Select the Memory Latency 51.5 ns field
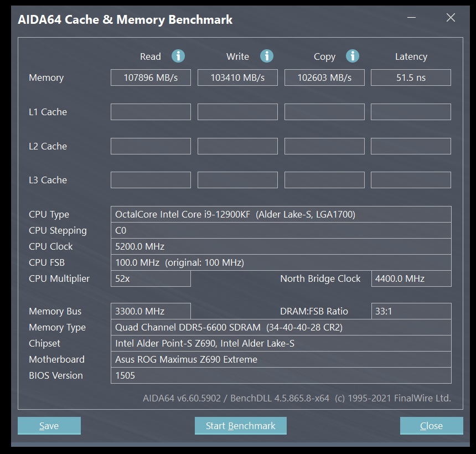476x454 pixels. 411,78
